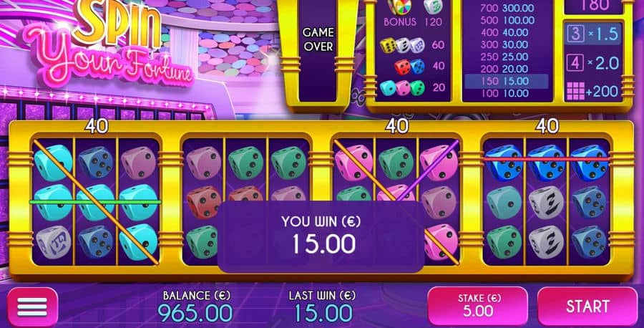The width and height of the screenshot is (644, 328).
Task: Click the START spin button
Action: click(587, 307)
